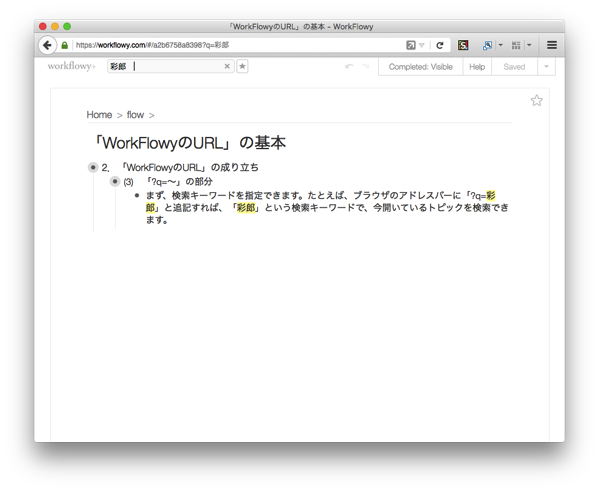Open the S extension icon in toolbar
Image resolution: width=599 pixels, height=491 pixels.
(463, 45)
